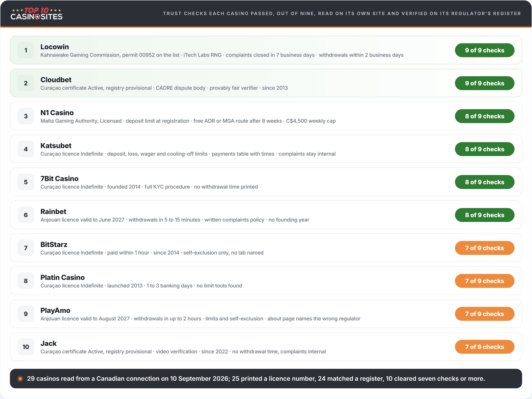Screen dimensions: 532x399
Task: Open the N1 Casino name
Action: click(x=57, y=113)
